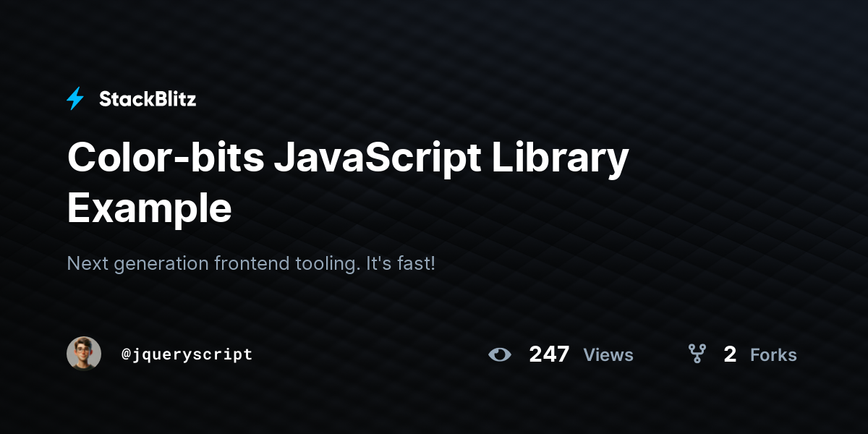This screenshot has width=868, height=434.
Task: Click the 247 views count
Action: [x=550, y=354]
